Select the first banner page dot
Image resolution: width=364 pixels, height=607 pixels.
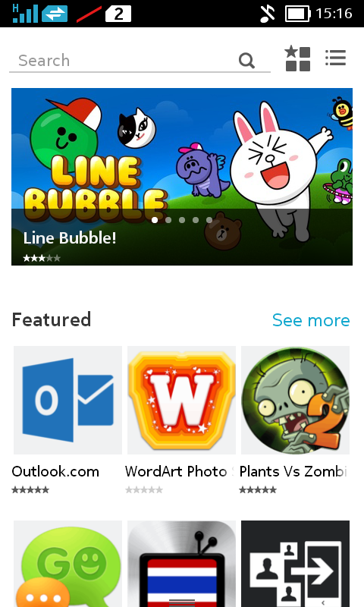pyautogui.click(x=155, y=220)
